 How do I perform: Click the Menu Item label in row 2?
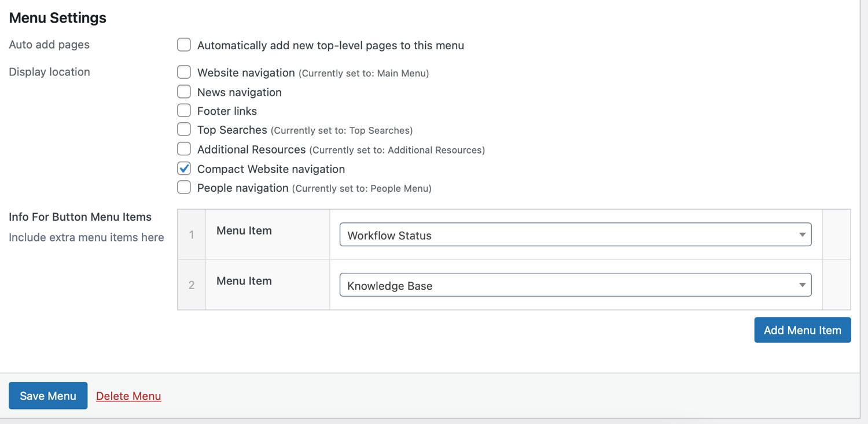click(x=244, y=281)
